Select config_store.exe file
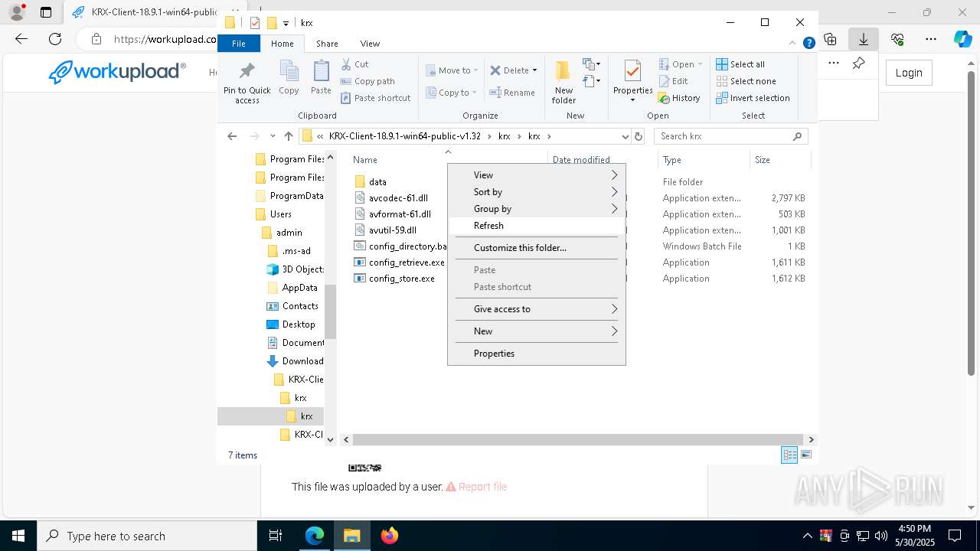 (394, 279)
